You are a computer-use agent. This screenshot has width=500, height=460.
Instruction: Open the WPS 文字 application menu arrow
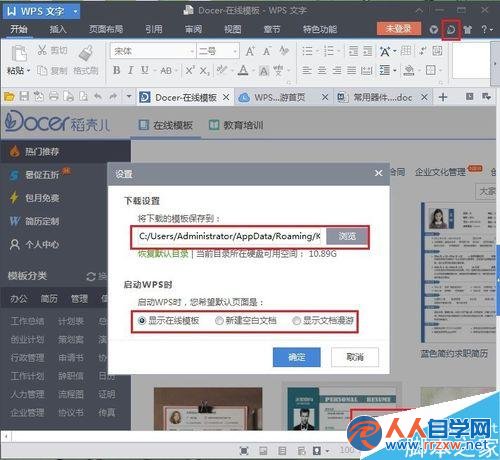pyautogui.click(x=76, y=12)
